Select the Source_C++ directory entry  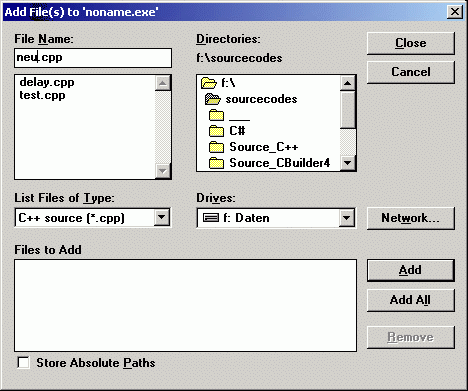[264, 147]
